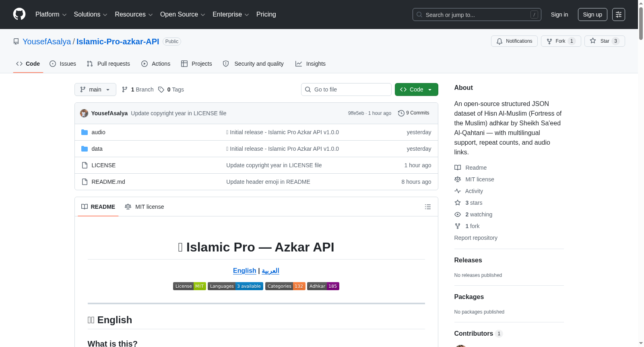644x347 pixels.
Task: Open the green Code dropdown button
Action: tap(417, 89)
